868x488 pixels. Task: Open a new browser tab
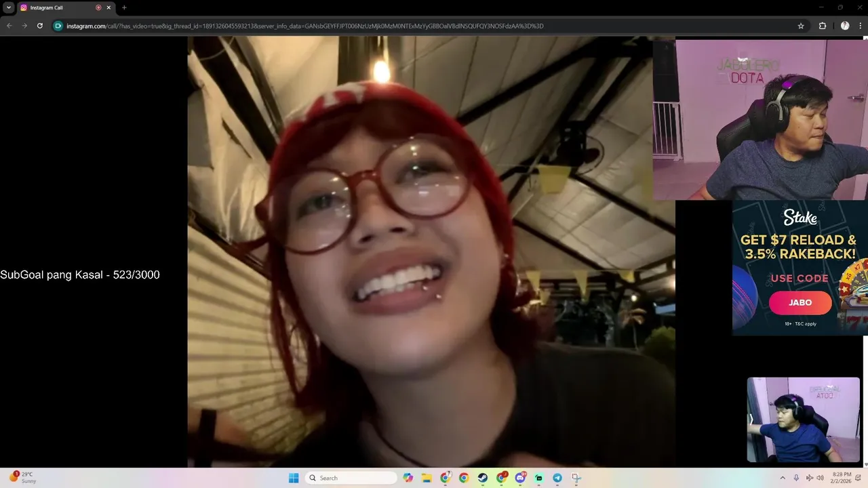[124, 7]
